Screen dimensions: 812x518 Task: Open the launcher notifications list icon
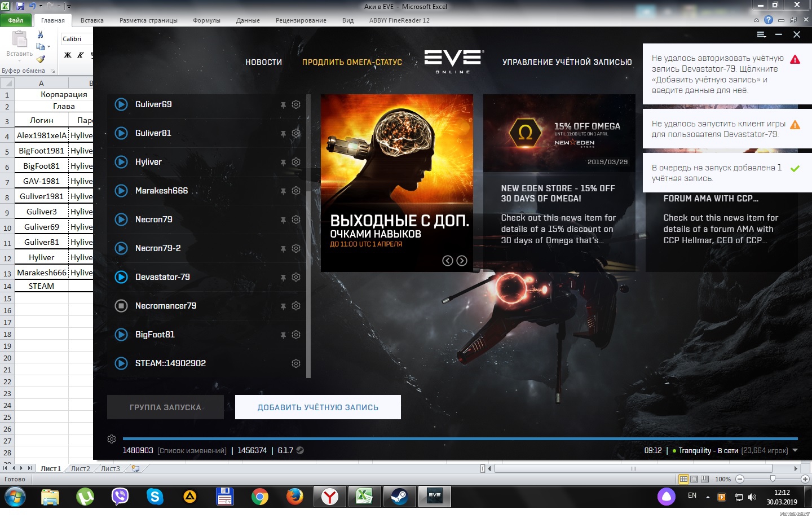click(761, 34)
